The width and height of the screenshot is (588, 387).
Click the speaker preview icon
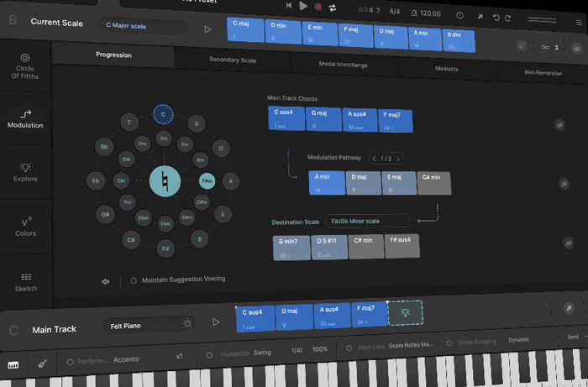point(106,281)
